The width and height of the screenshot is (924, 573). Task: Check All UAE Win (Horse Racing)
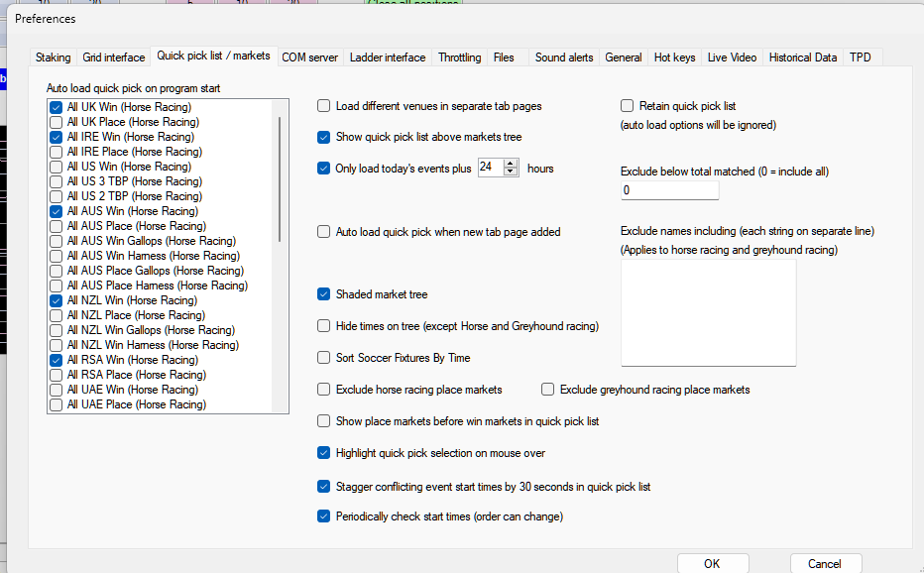tap(57, 390)
